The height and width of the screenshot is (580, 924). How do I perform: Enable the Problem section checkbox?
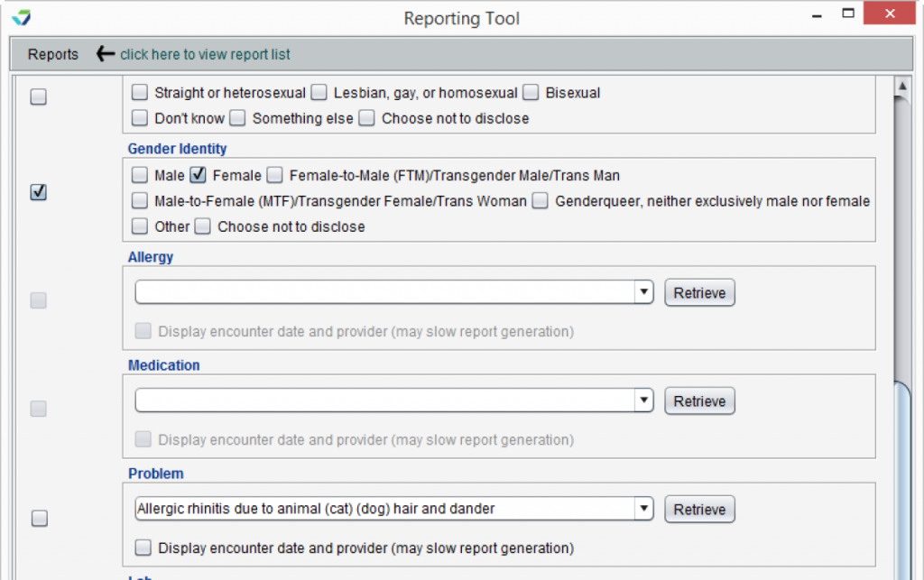pos(40,518)
